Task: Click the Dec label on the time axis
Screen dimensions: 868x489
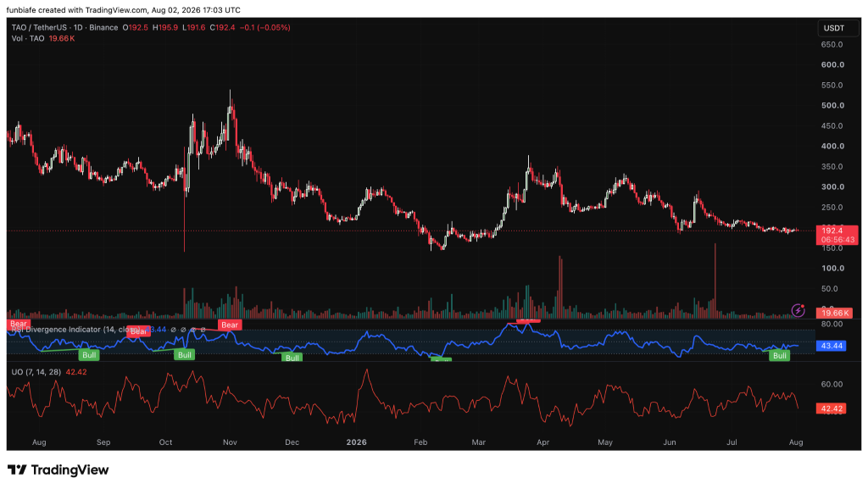Action: tap(292, 442)
